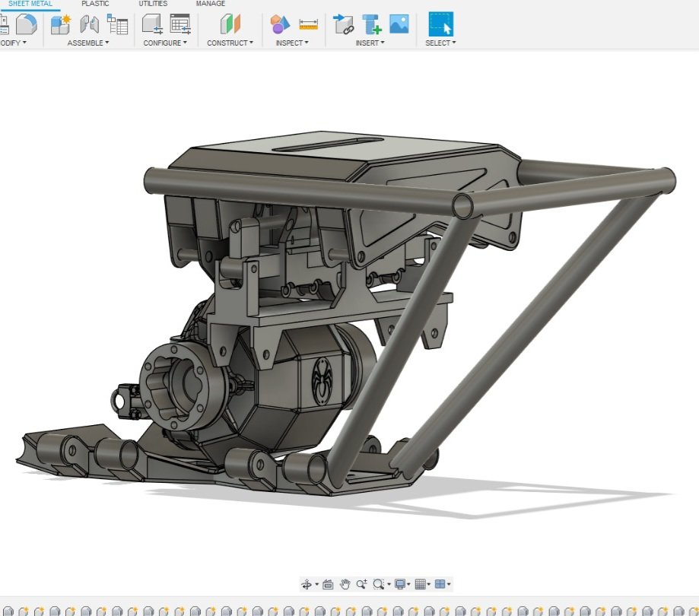Click the colored shapes Inspect icon
699x616 pixels.
pyautogui.click(x=280, y=24)
